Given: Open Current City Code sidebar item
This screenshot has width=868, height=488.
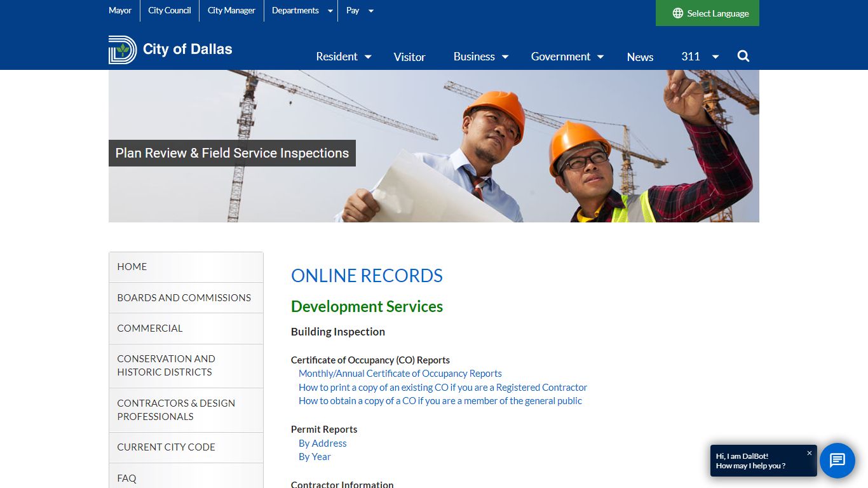Looking at the screenshot, I should (186, 447).
